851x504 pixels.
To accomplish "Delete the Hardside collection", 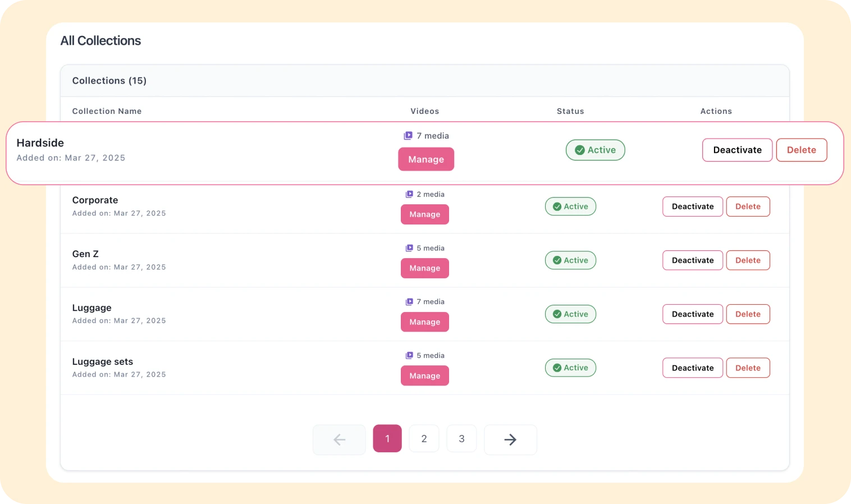I will point(801,150).
